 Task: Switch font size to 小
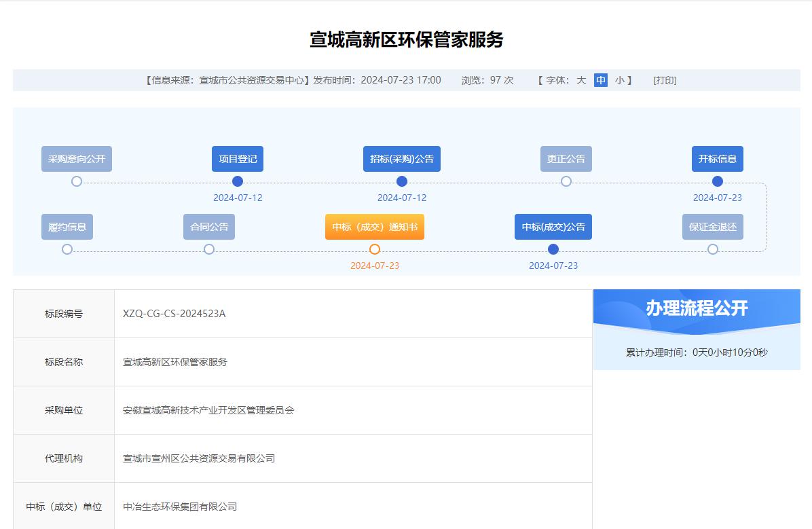620,80
